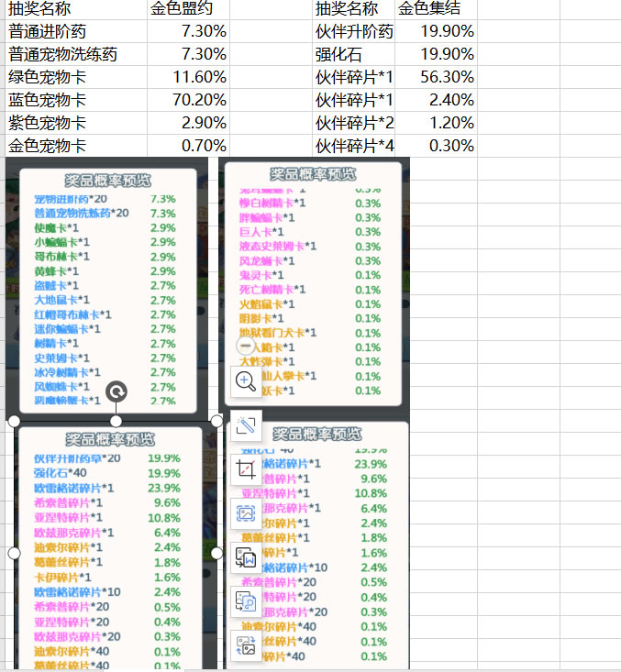Select the picture listing 卡伊碎片*1 at 1.6%
The height and width of the screenshot is (672, 621).
pos(116,545)
